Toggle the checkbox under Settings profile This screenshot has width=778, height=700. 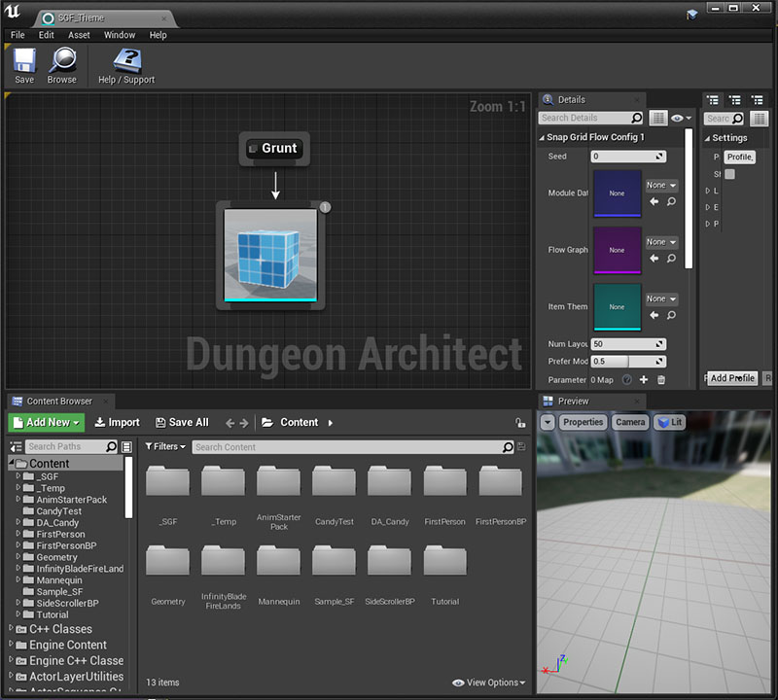click(x=730, y=174)
